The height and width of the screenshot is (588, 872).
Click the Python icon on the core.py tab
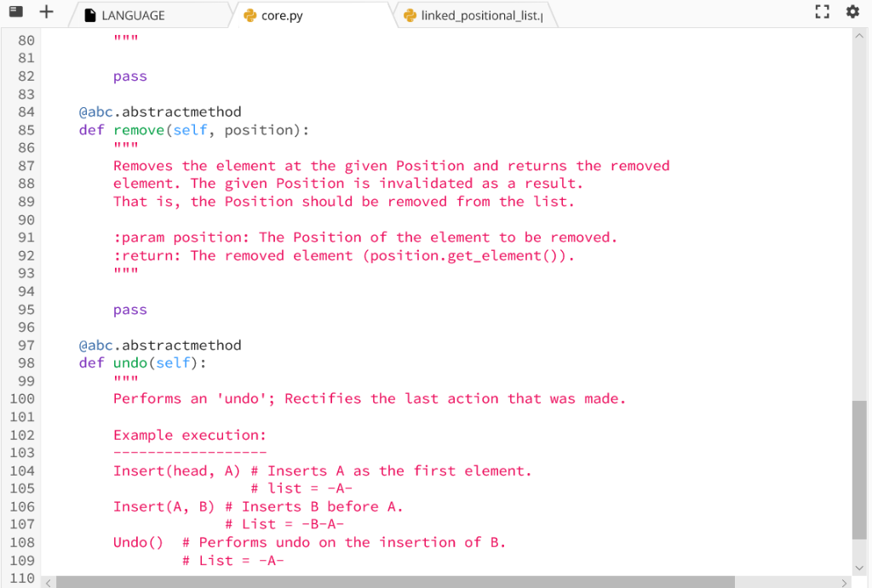(x=247, y=14)
